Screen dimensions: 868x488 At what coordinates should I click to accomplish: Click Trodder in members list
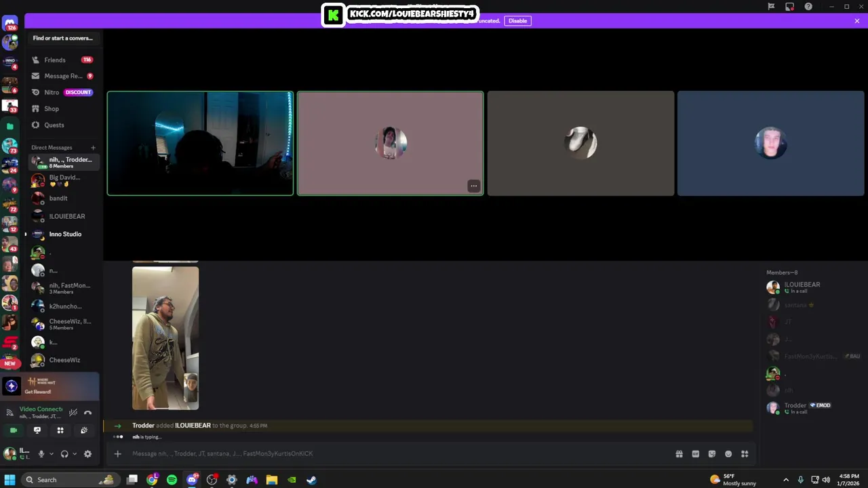pyautogui.click(x=810, y=408)
